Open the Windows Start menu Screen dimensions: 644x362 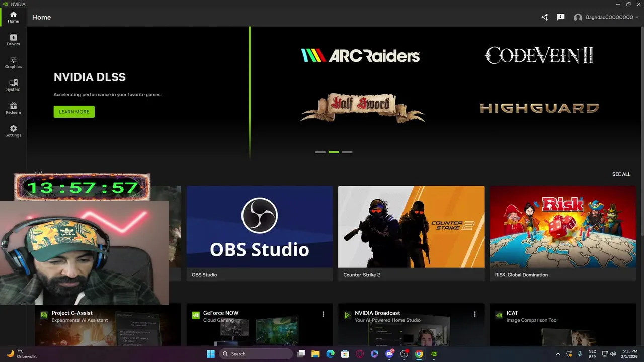point(211,354)
